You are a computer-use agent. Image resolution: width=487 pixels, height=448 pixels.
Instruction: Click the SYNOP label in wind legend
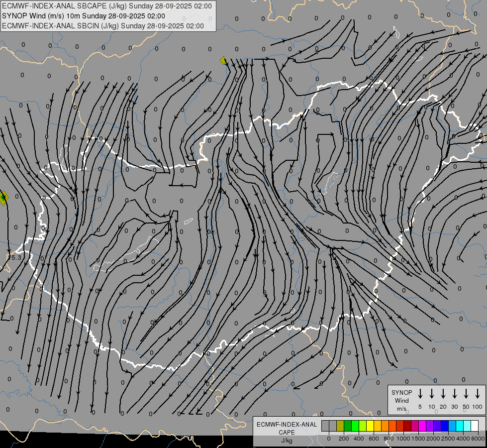(x=401, y=392)
